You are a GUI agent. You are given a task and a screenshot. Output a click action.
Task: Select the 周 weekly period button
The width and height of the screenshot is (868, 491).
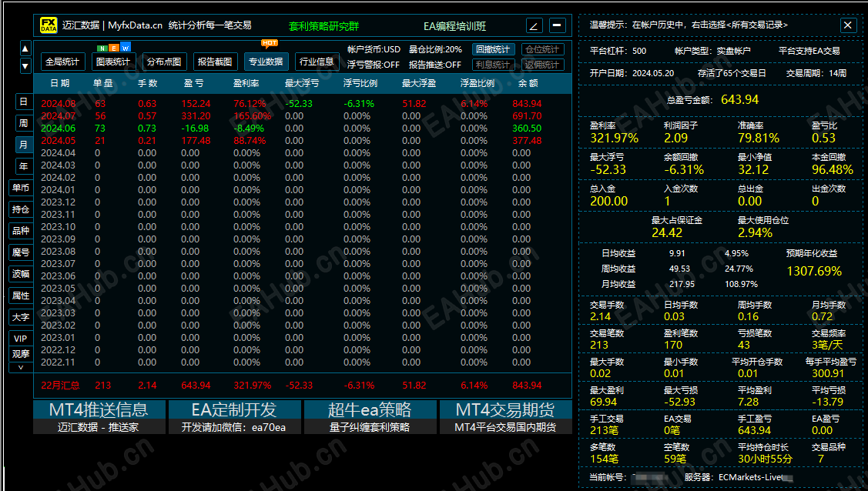(x=23, y=123)
